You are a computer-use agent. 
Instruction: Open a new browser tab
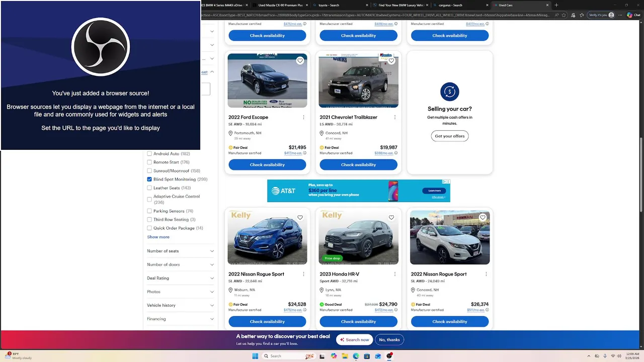click(x=556, y=5)
